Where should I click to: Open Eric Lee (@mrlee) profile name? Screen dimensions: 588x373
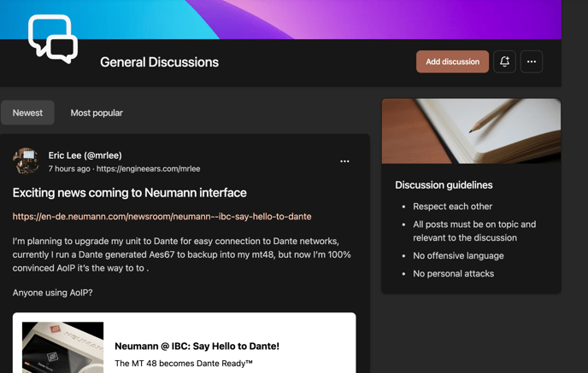85,155
